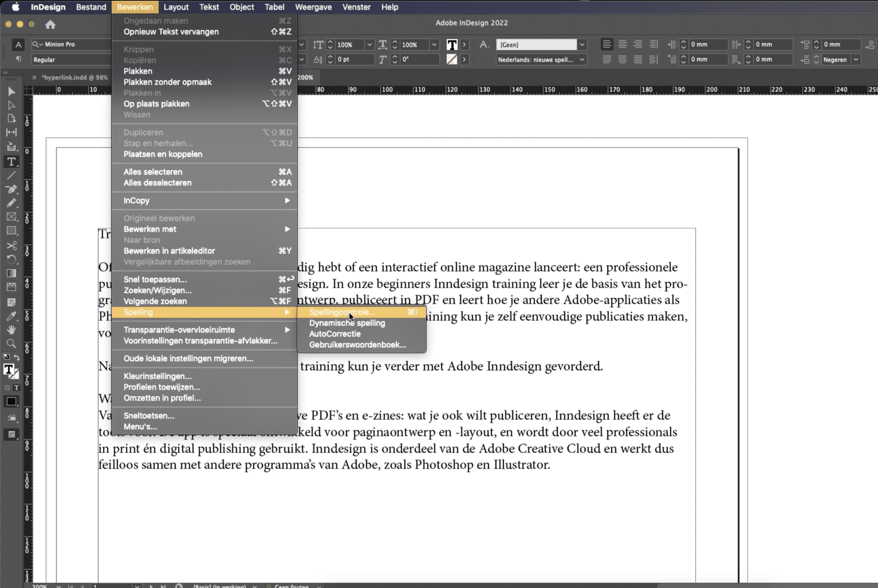Select the Type tool
Viewport: 878px width, 588px height.
[x=11, y=162]
